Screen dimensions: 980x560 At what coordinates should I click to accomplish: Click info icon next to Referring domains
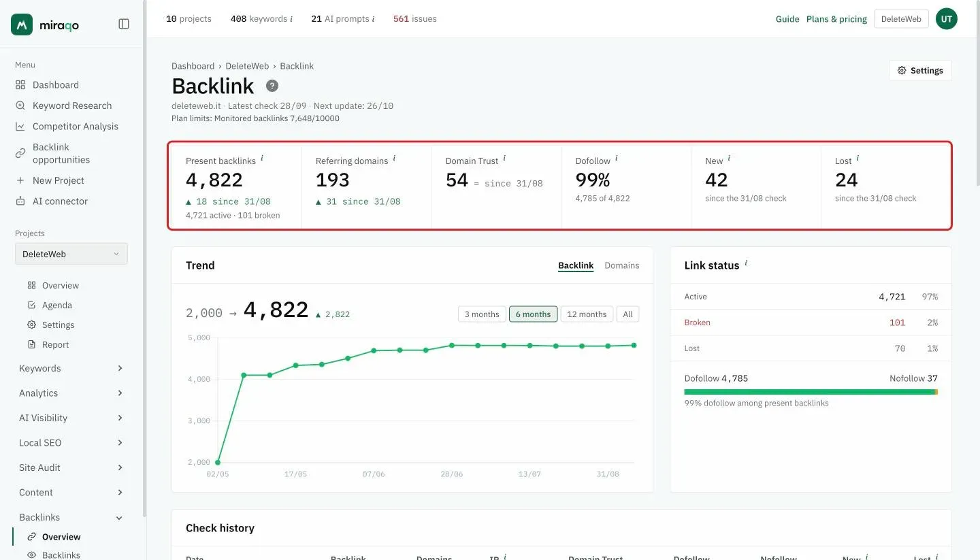pos(394,158)
